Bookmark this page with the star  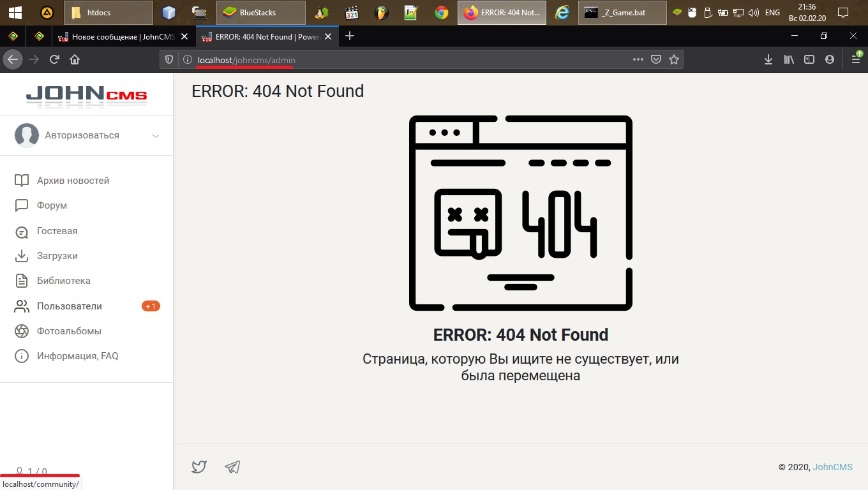674,59
